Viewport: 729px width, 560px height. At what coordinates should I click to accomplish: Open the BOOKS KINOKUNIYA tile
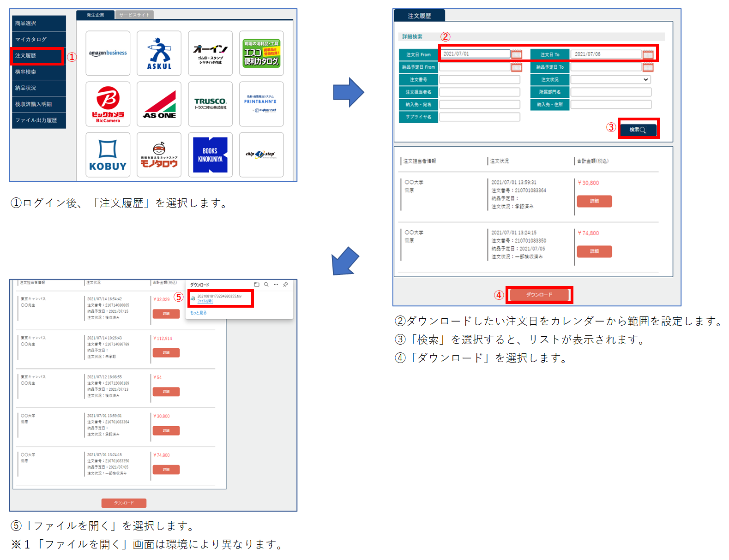pyautogui.click(x=211, y=155)
